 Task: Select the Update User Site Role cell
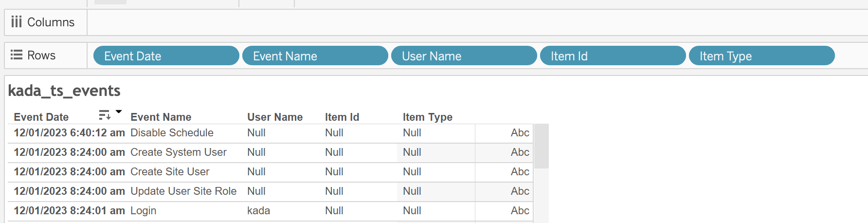(183, 191)
